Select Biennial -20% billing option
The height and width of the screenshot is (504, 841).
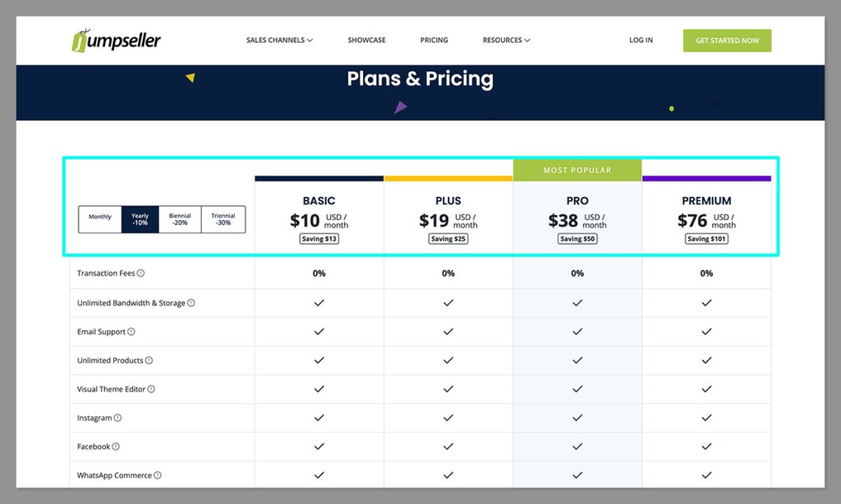[x=180, y=218]
